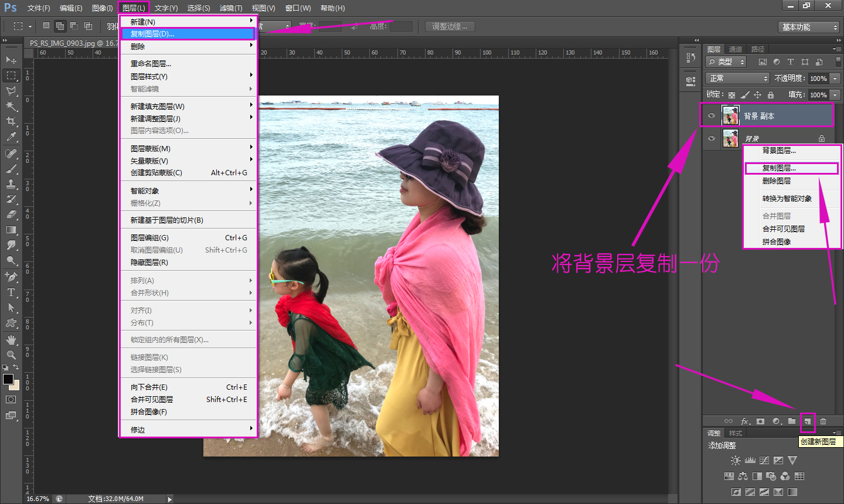Image resolution: width=844 pixels, height=504 pixels.
Task: Add a Brightness/Contrast adjustment
Action: 736,461
